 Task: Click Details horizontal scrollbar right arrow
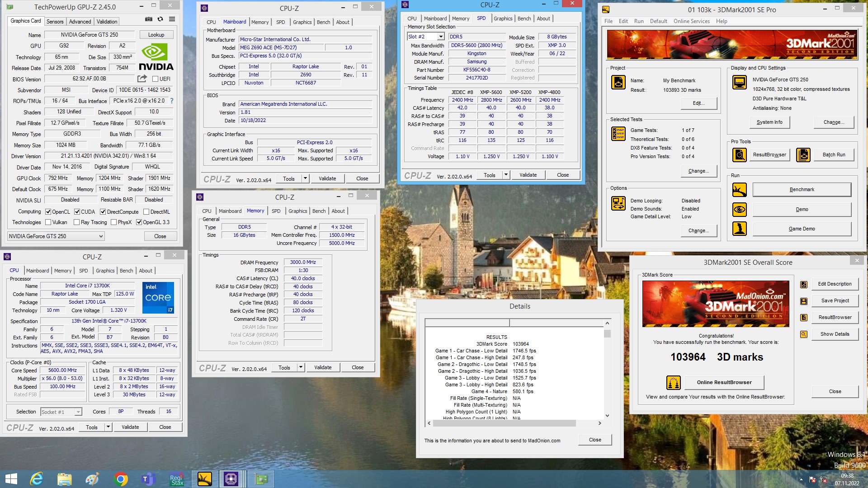tap(599, 423)
